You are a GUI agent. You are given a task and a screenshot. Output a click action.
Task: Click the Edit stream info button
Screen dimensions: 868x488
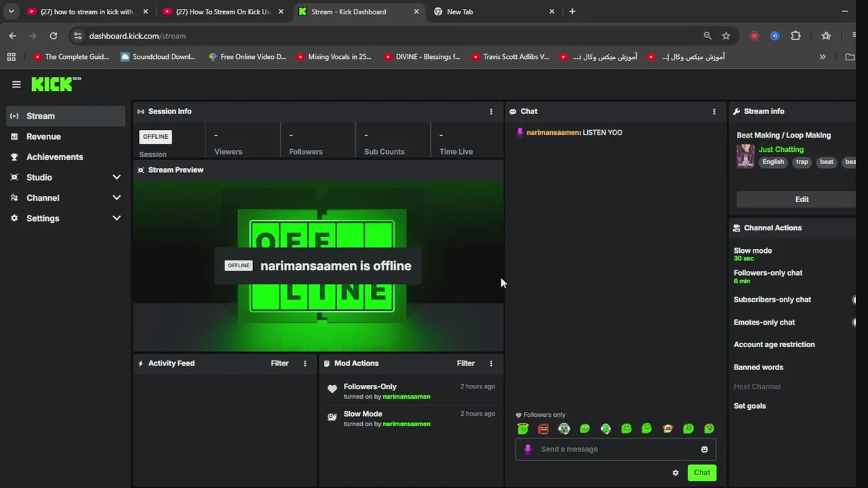[x=796, y=199]
